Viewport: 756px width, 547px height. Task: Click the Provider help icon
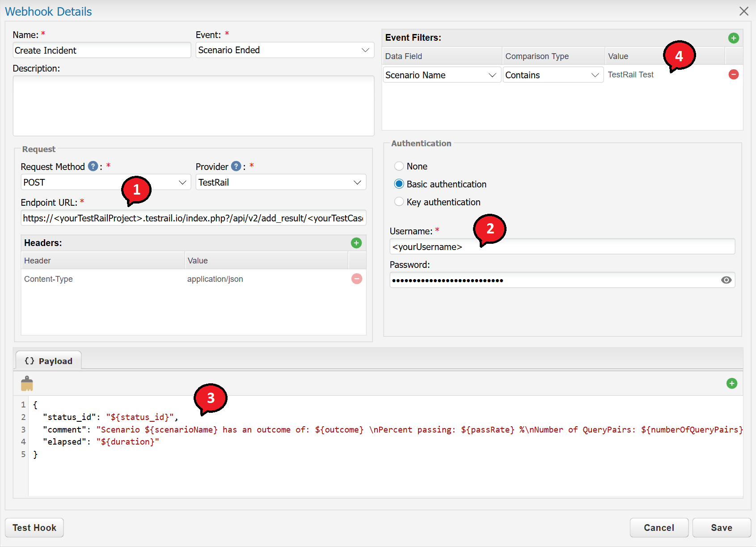(x=236, y=166)
